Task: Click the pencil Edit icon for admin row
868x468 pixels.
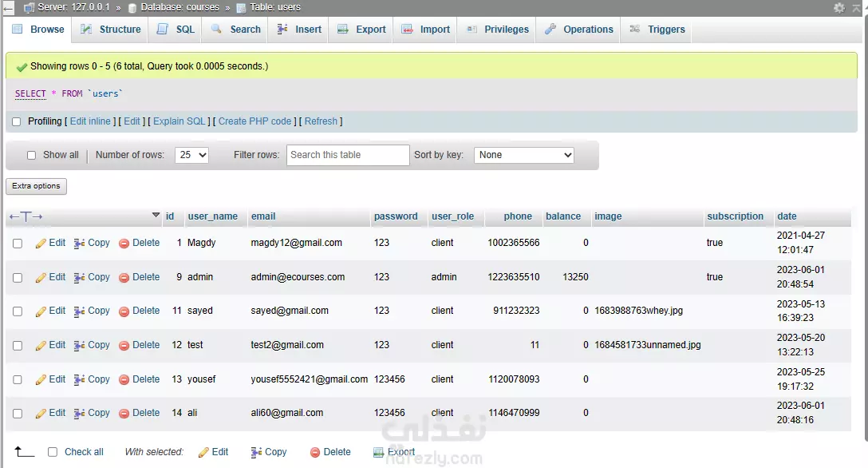Action: pos(41,278)
